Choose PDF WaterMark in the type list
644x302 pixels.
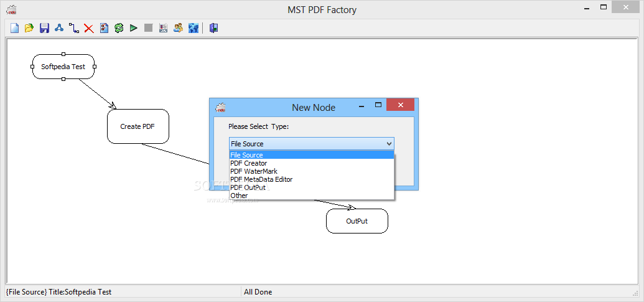312,171
